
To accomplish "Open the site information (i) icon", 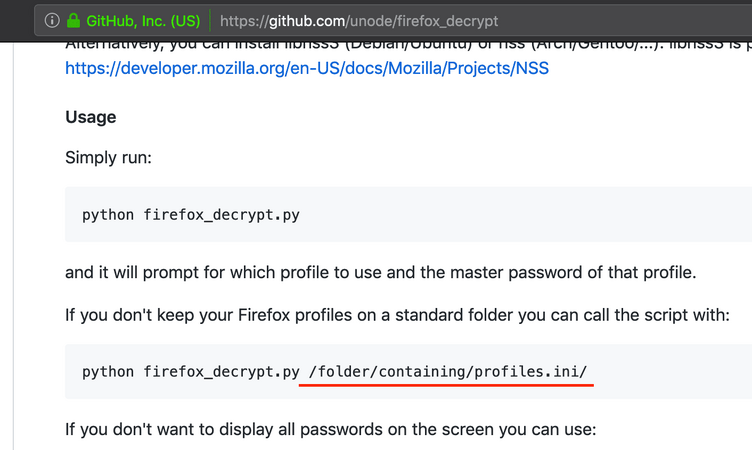I will [x=52, y=21].
